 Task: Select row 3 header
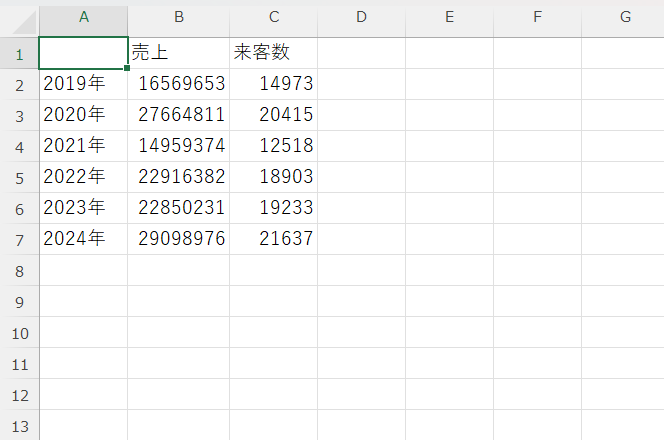[19, 115]
